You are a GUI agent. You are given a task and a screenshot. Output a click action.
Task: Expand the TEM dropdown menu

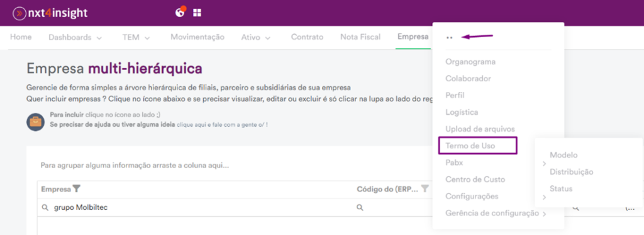coord(136,37)
